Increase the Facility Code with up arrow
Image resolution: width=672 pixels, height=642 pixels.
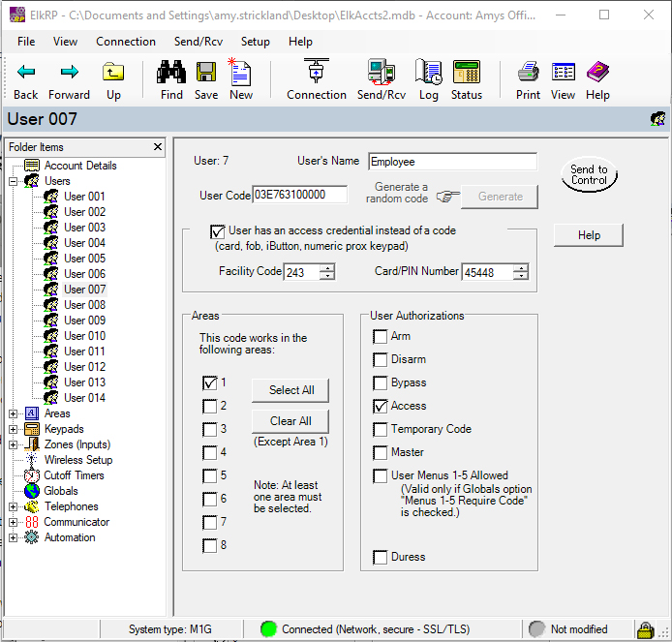(x=327, y=268)
